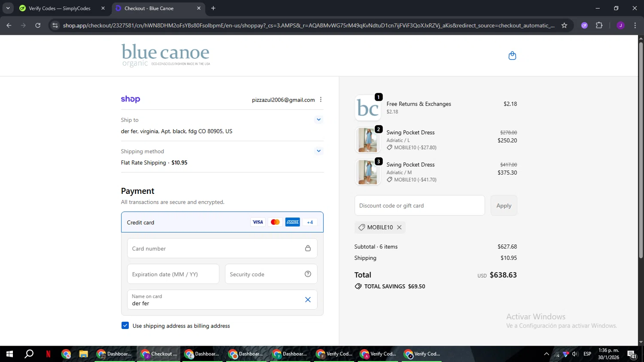Switch to Verify Codes — SimplyCodes tab
This screenshot has width=644, height=362.
pyautogui.click(x=59, y=8)
